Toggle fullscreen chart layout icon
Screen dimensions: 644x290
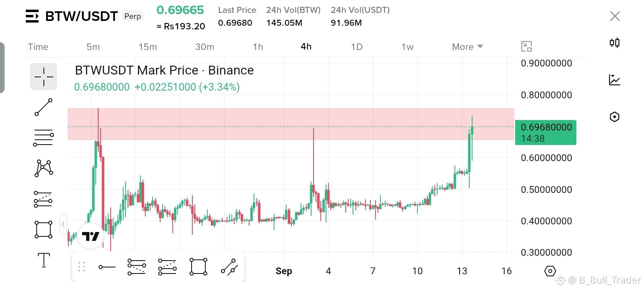coord(526,46)
